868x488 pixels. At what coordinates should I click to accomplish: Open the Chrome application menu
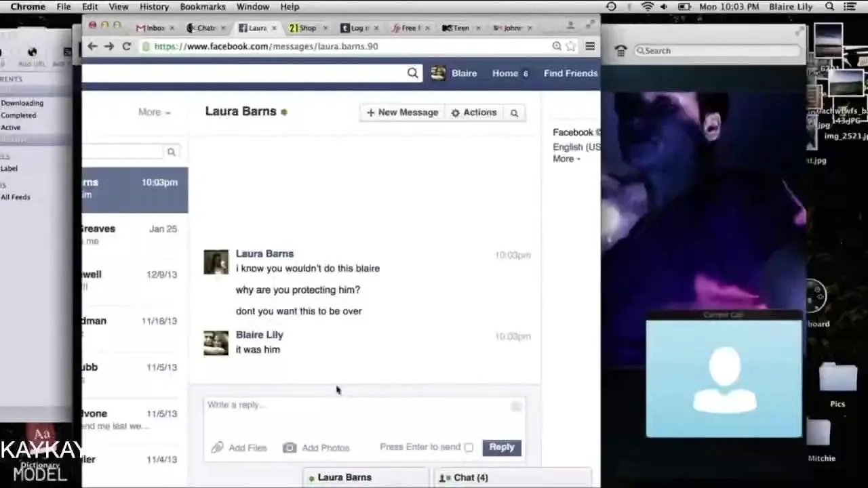coord(28,7)
